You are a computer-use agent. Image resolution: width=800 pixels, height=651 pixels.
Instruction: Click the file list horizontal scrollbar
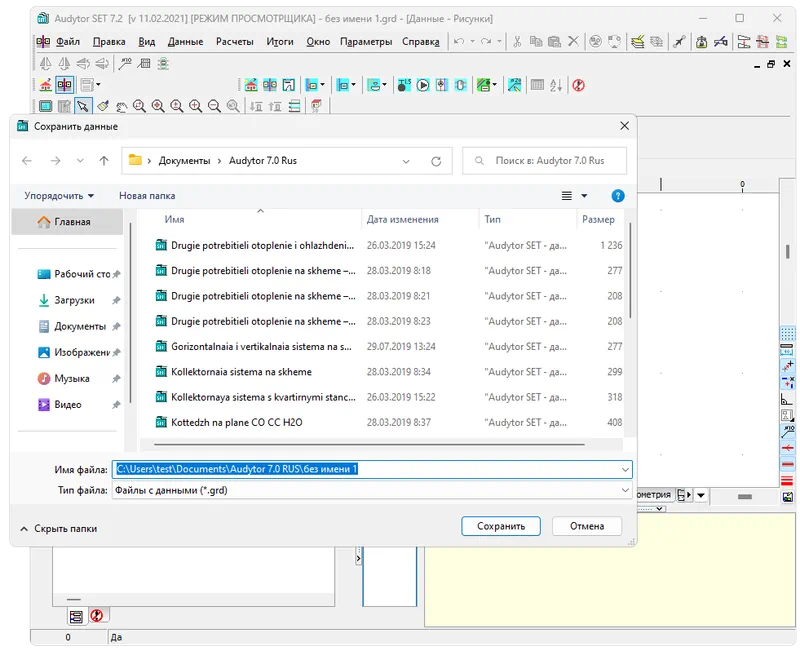coord(369,444)
